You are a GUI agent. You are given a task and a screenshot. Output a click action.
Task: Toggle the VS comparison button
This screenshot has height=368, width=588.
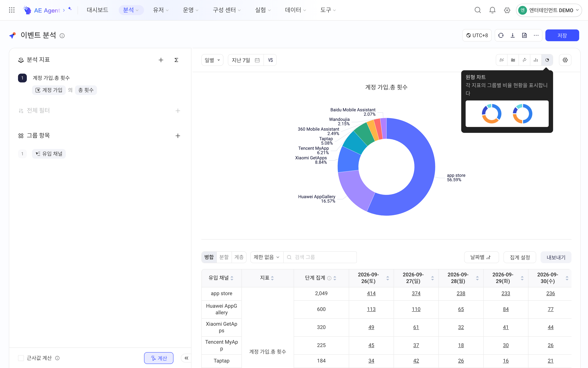click(x=270, y=60)
